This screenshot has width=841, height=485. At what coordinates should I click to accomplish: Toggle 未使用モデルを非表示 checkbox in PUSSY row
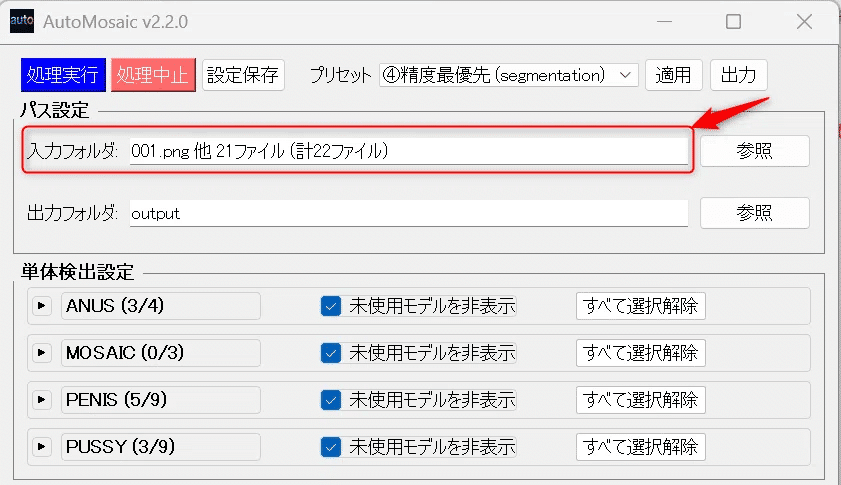tap(331, 447)
